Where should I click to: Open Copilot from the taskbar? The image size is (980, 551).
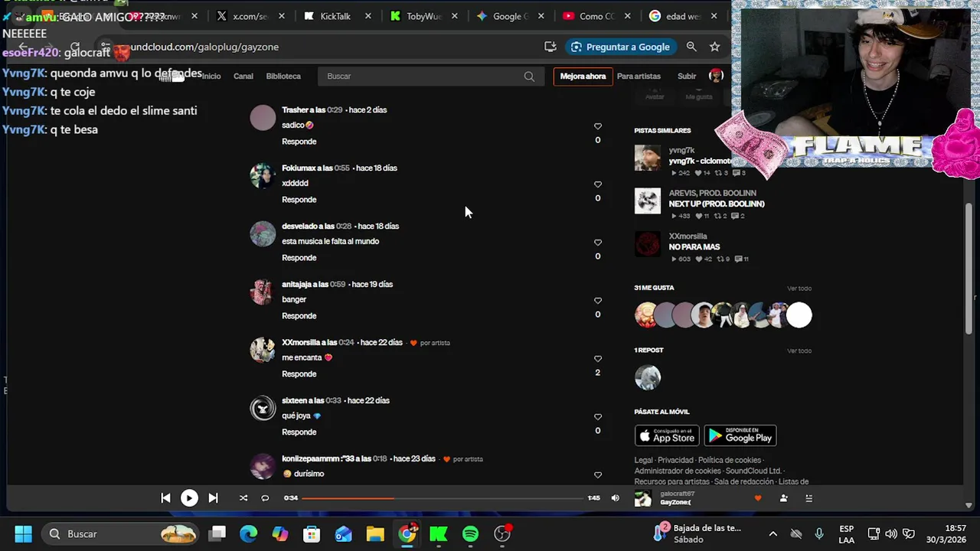(280, 534)
